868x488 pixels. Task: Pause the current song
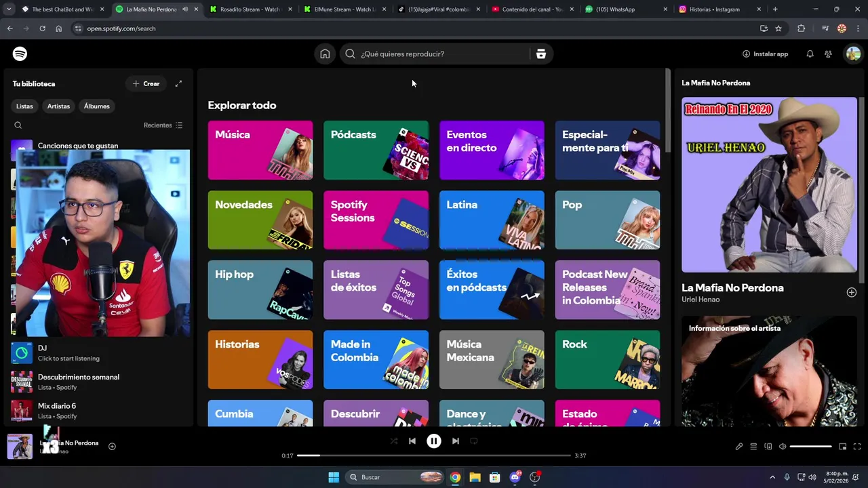(434, 441)
